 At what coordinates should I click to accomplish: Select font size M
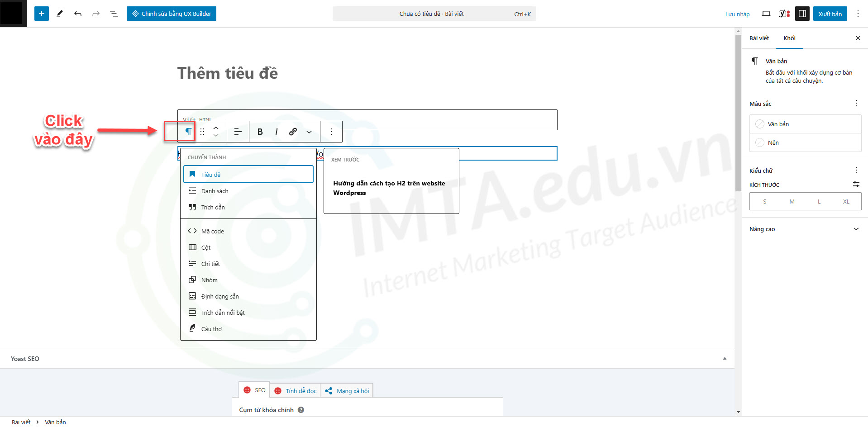[x=792, y=201]
